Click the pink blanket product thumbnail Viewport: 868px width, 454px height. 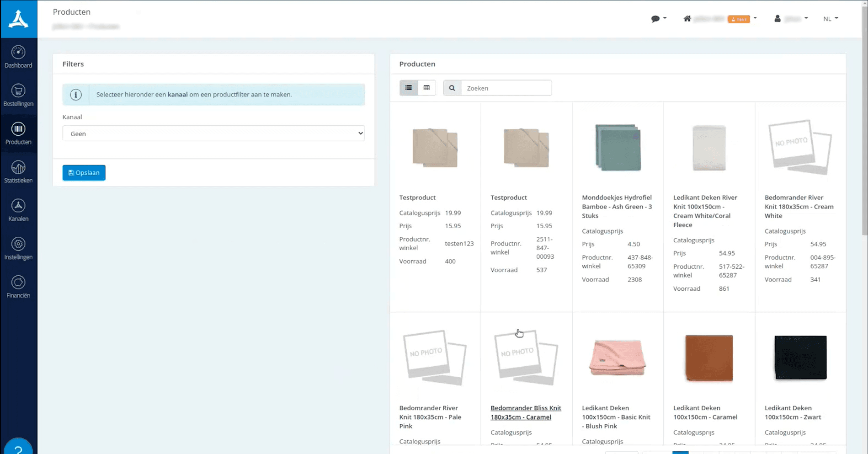click(618, 358)
